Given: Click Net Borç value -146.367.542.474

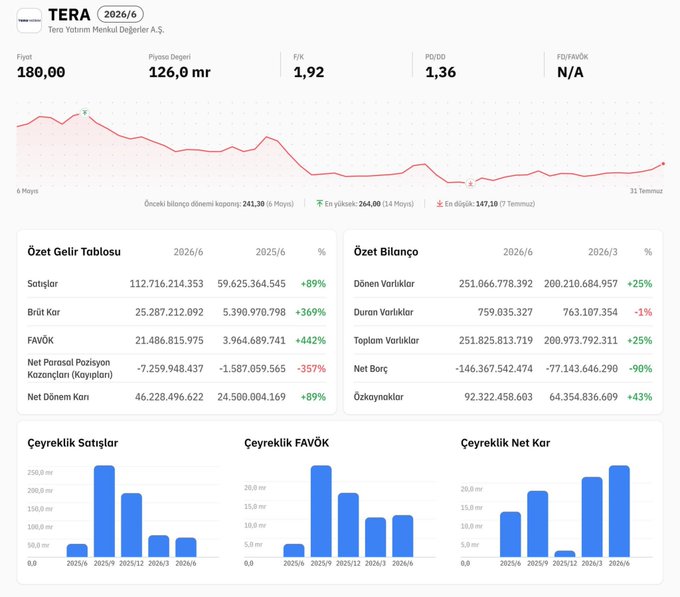Looking at the screenshot, I should tap(494, 369).
